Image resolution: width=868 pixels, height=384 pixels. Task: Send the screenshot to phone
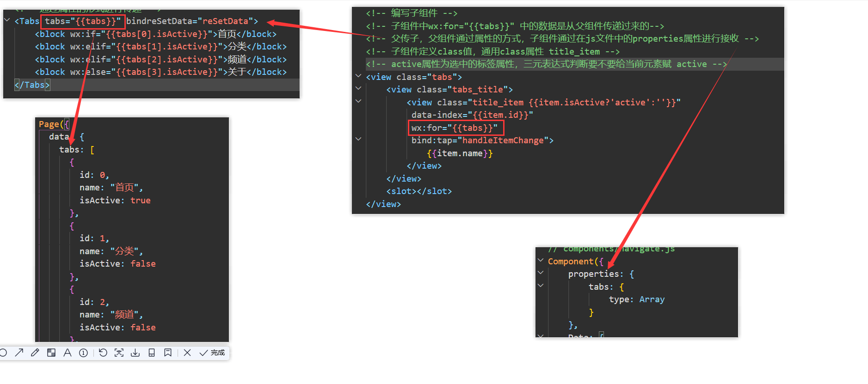tap(151, 353)
